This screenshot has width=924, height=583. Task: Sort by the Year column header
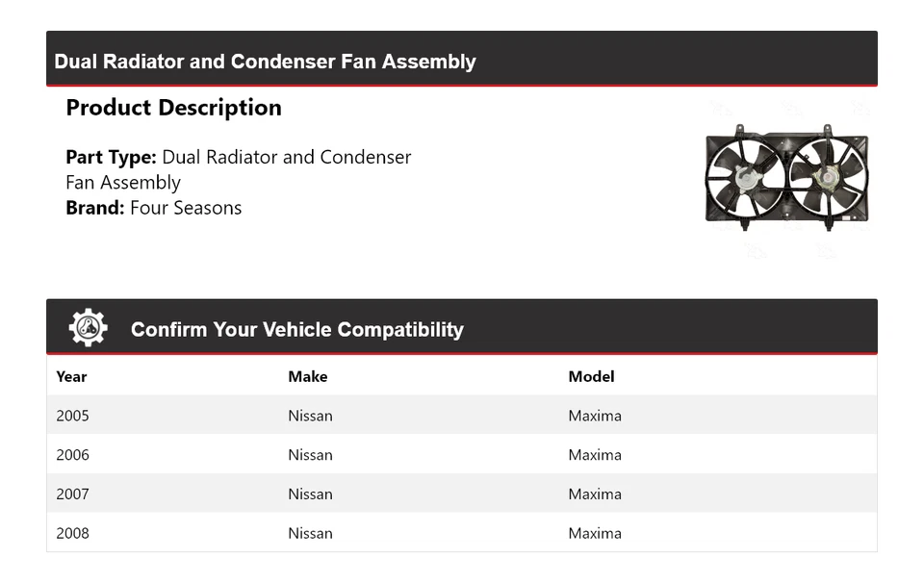point(71,377)
